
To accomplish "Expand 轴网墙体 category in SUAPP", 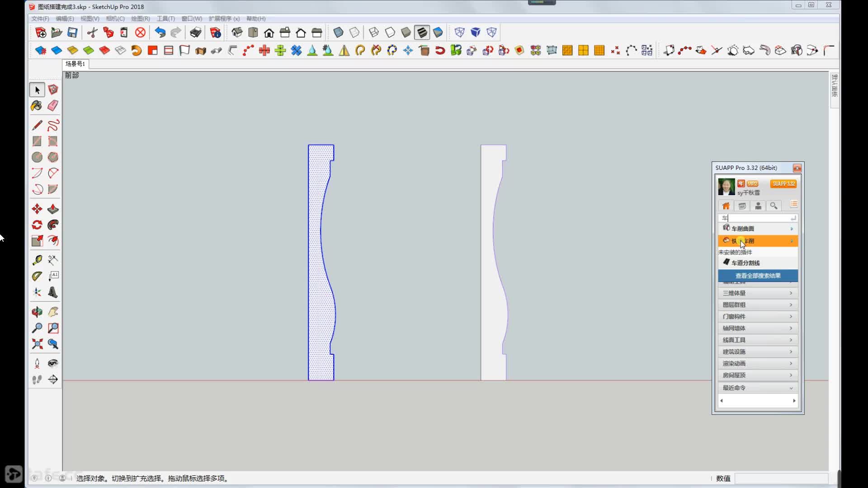I will [x=758, y=328].
